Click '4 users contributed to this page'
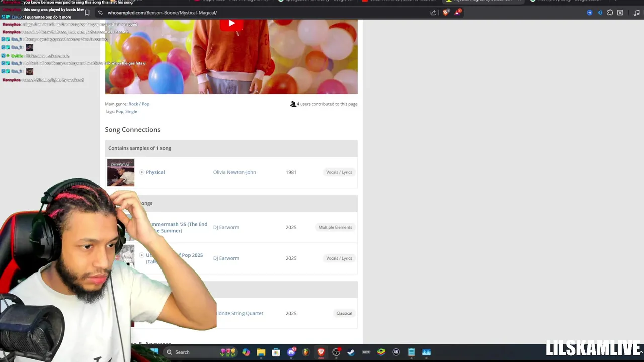The width and height of the screenshot is (644, 362). click(327, 104)
